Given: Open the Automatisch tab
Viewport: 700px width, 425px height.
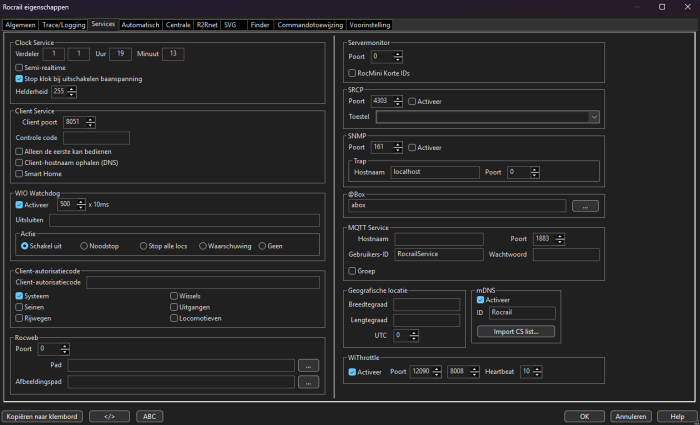Looking at the screenshot, I should click(x=140, y=23).
